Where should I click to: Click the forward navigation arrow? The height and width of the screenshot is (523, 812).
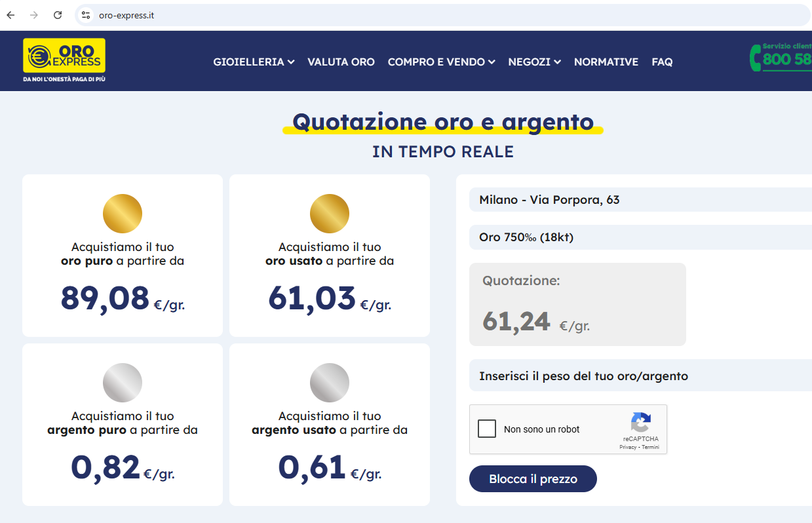coord(33,14)
